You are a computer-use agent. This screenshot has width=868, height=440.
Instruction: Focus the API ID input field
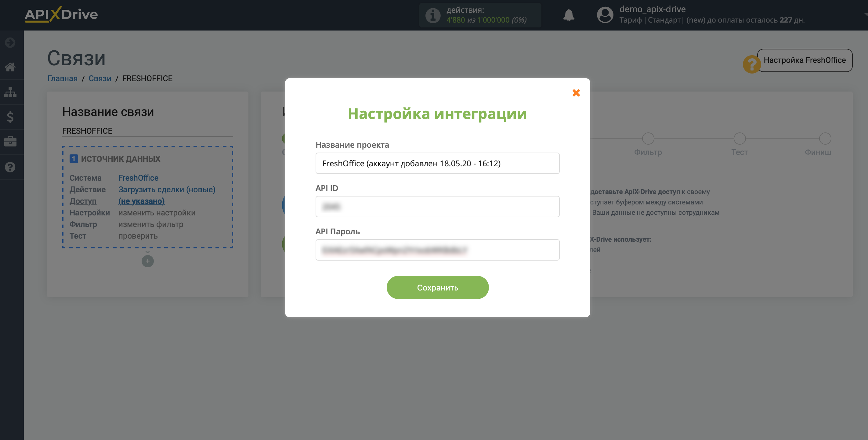[x=437, y=207]
